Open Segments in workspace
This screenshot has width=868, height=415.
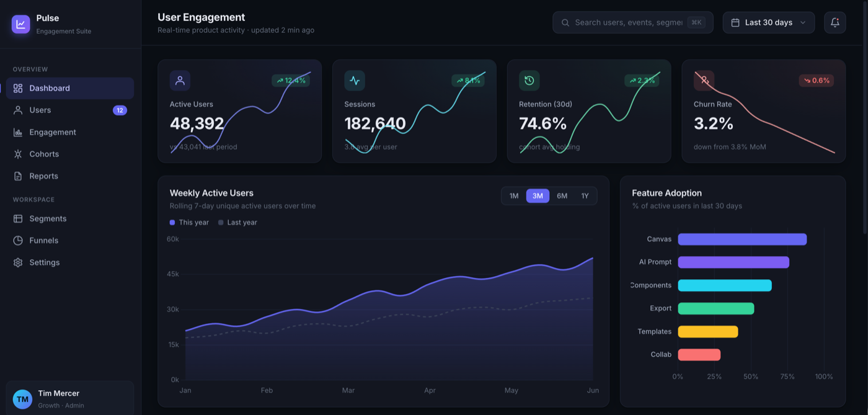click(x=70, y=218)
